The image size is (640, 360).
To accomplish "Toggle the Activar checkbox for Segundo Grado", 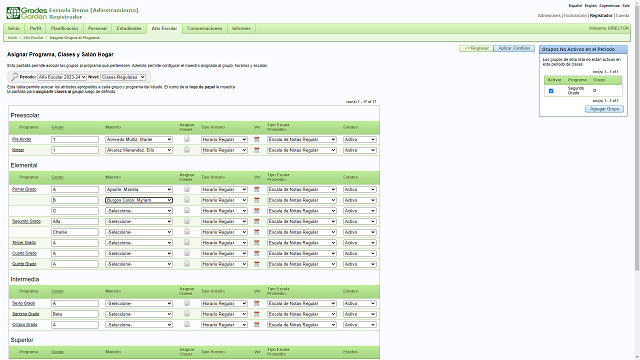I will point(551,91).
